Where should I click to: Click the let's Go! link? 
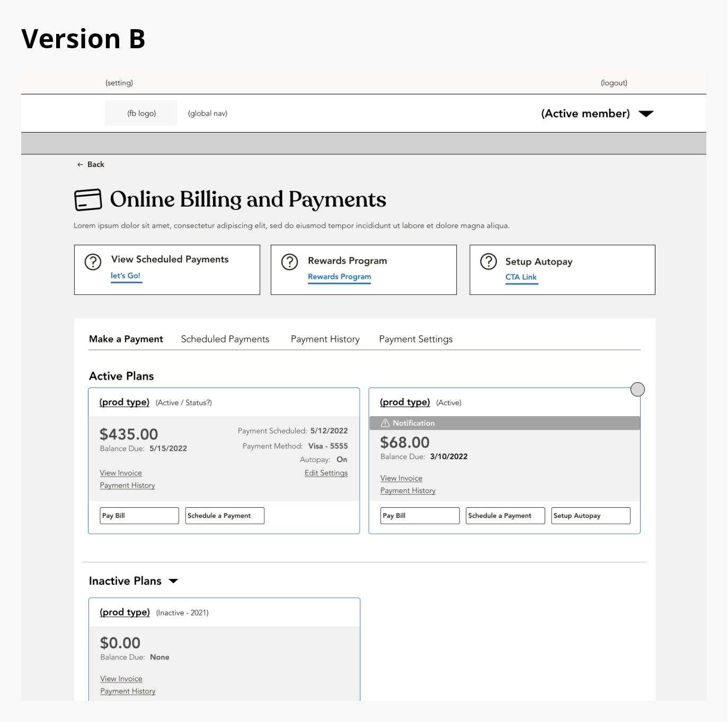pyautogui.click(x=126, y=276)
